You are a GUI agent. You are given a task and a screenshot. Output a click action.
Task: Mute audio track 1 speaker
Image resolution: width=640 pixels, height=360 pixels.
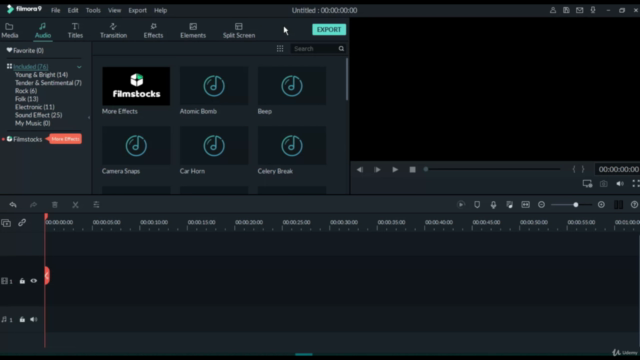(x=33, y=320)
